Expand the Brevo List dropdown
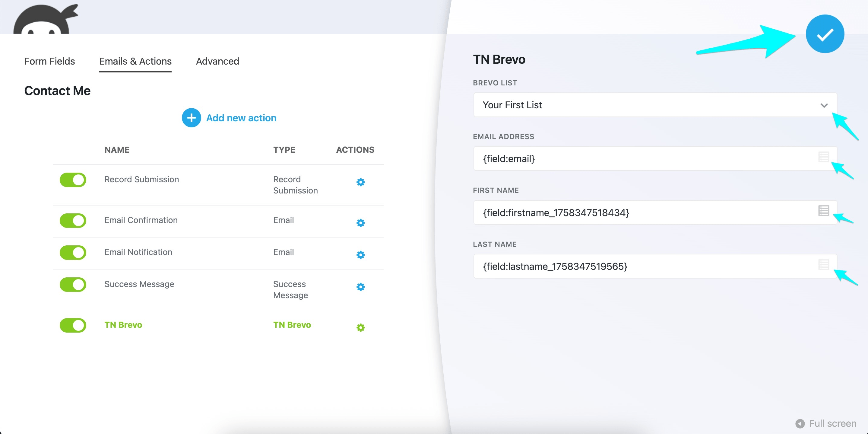The image size is (868, 434). (655, 105)
